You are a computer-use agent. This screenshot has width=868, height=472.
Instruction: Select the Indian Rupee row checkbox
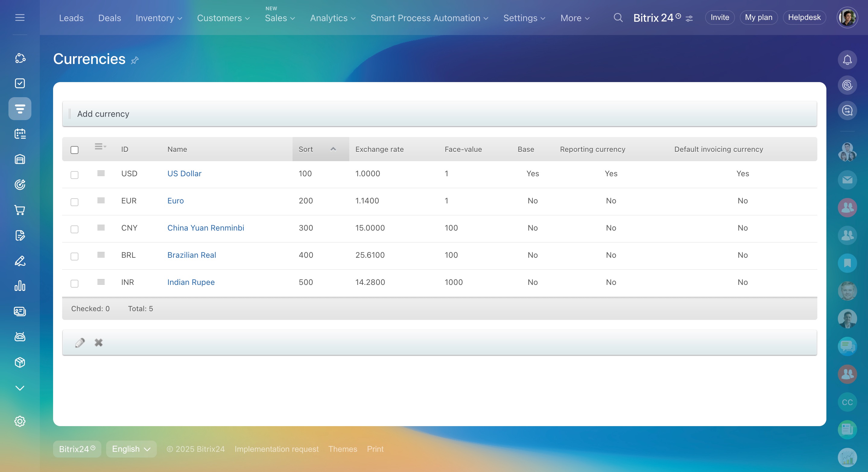[74, 283]
